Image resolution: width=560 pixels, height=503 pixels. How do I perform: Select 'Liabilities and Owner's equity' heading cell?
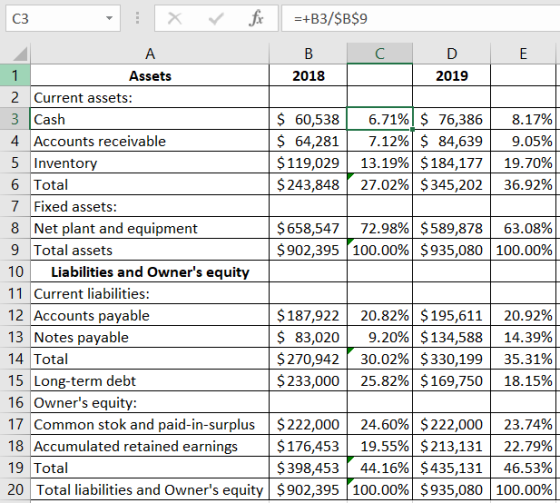pyautogui.click(x=150, y=272)
